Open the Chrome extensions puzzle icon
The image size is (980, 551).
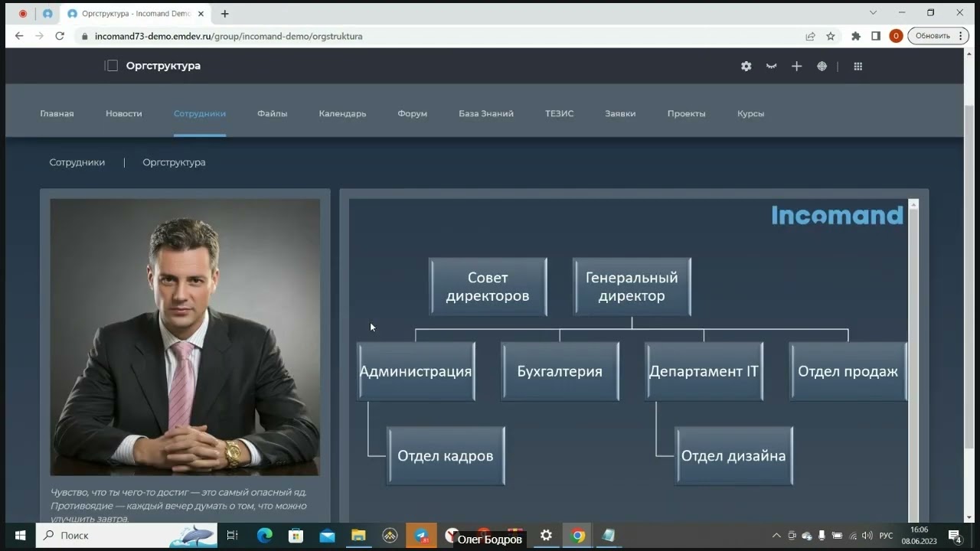[856, 36]
